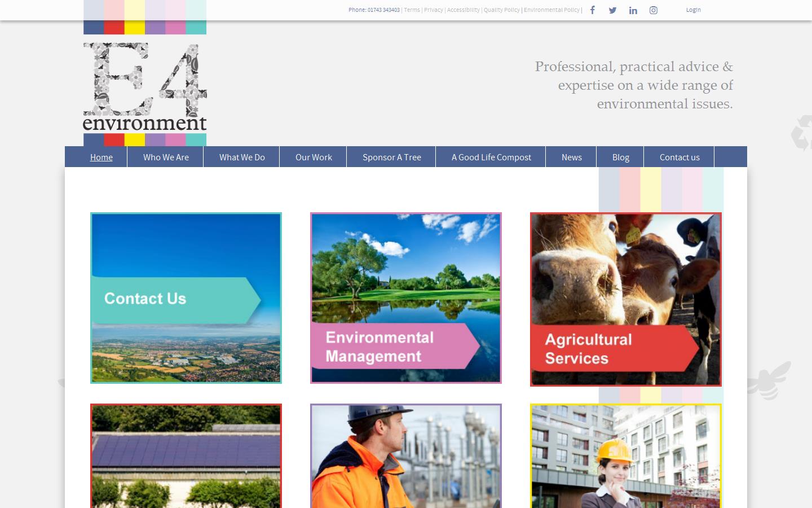Open the LinkedIn page icon
The image size is (812, 508).
(x=633, y=10)
